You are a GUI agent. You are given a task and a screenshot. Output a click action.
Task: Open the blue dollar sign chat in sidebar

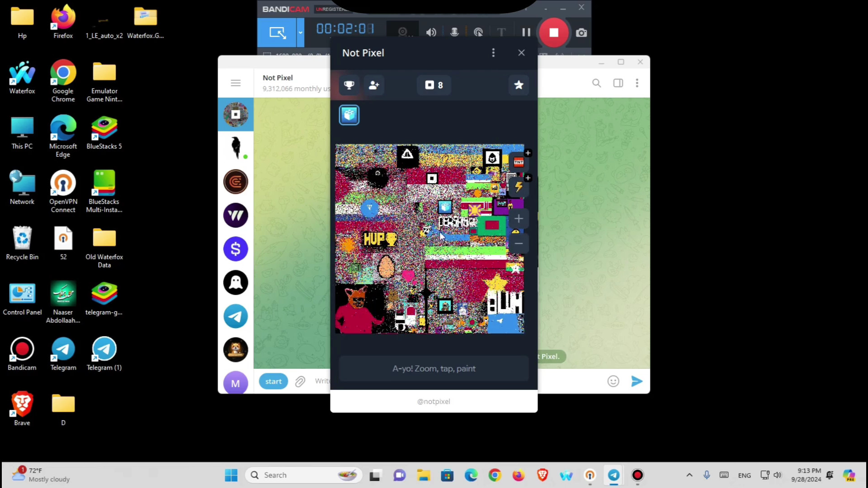(x=236, y=249)
